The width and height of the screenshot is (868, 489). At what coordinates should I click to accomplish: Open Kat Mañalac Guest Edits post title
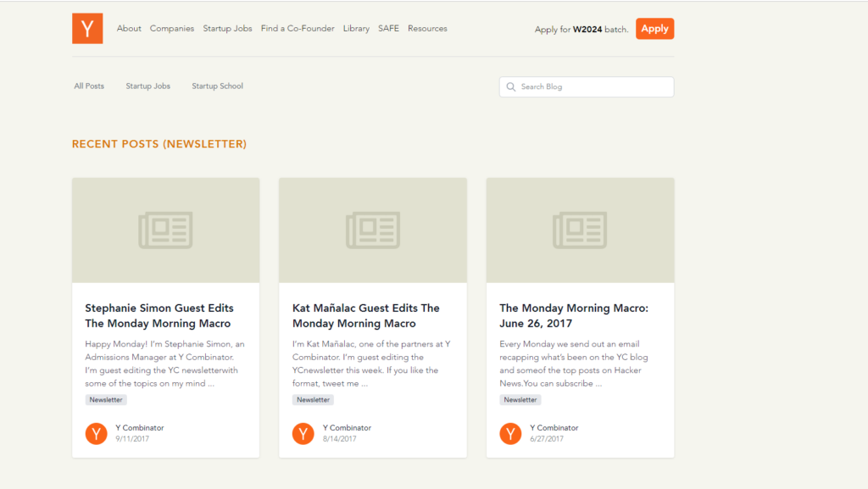(366, 316)
